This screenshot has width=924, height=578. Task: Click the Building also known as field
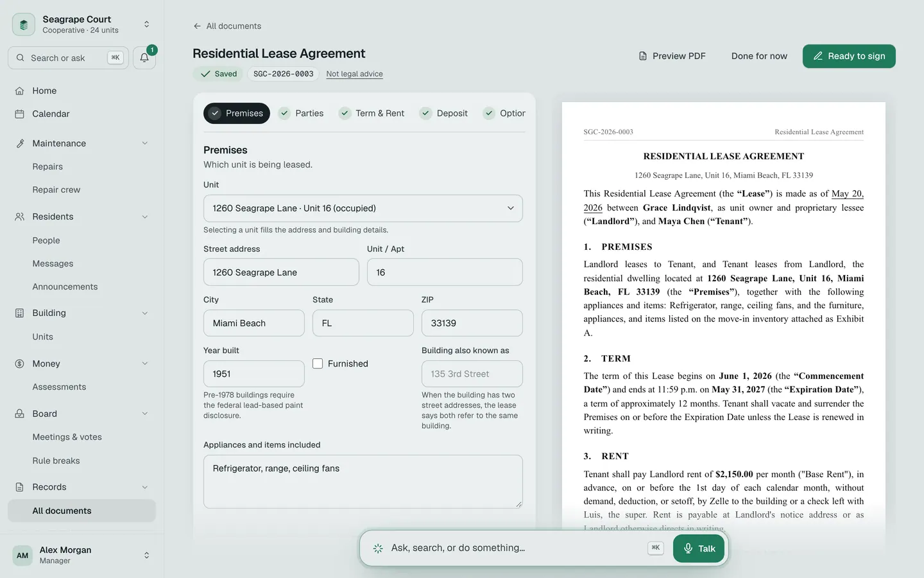[472, 374]
